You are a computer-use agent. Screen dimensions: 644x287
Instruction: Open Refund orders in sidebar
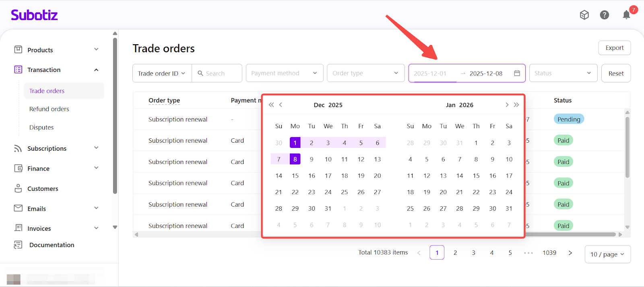pos(49,109)
